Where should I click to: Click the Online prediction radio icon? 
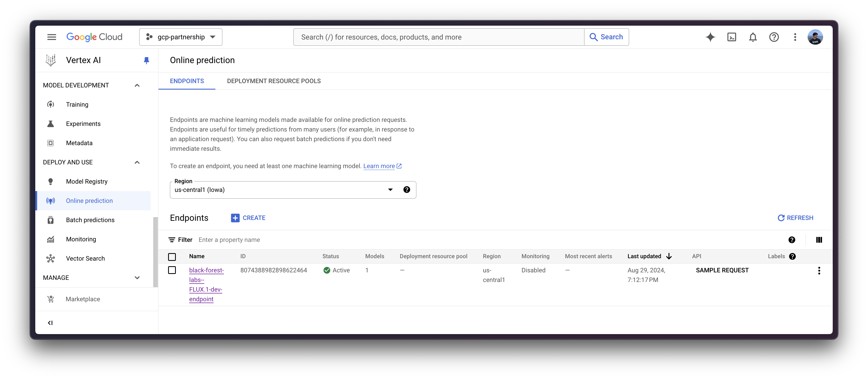tap(50, 201)
